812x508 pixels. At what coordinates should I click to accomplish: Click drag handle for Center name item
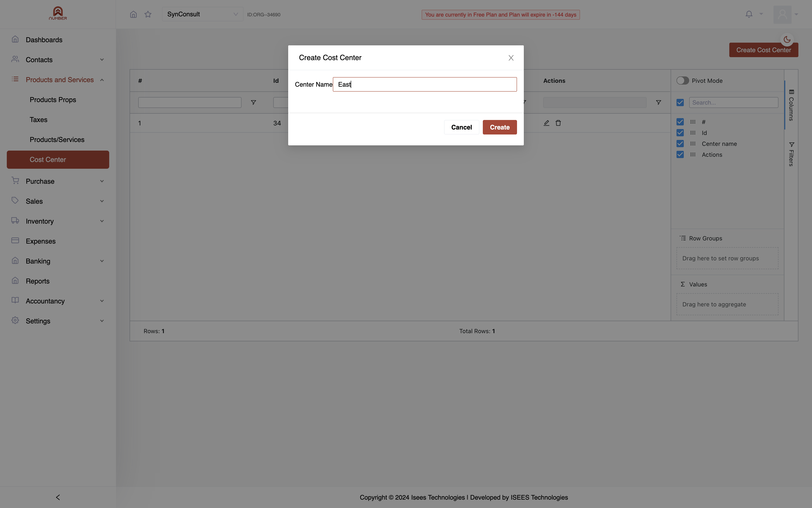pos(693,144)
